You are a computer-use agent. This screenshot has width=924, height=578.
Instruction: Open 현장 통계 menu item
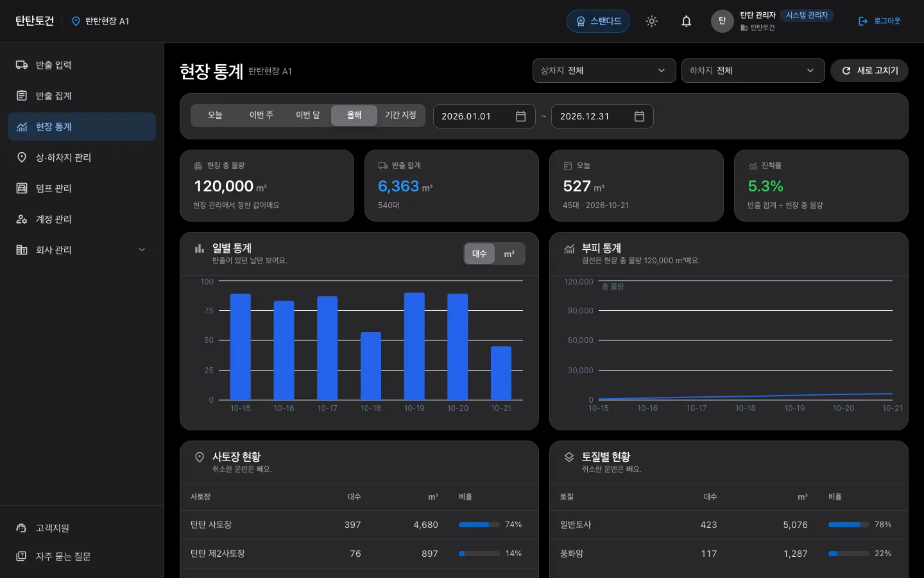click(81, 127)
